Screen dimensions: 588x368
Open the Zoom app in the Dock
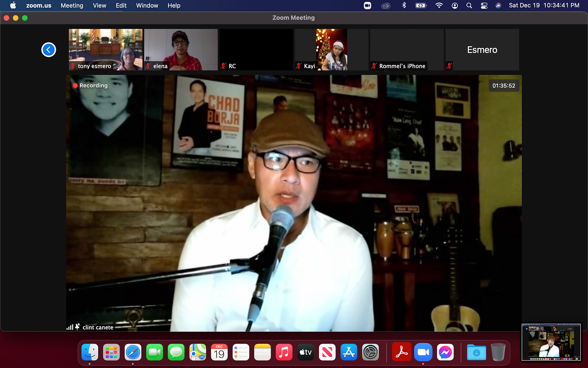(423, 352)
